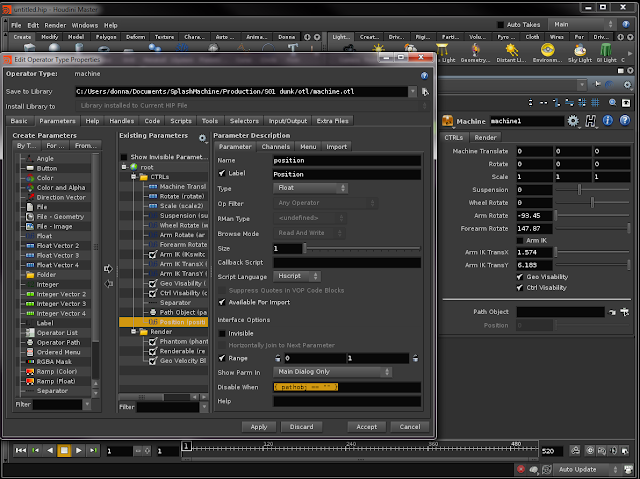This screenshot has width=640, height=479.
Task: Toggle Available For Import checkbox
Action: click(x=222, y=302)
